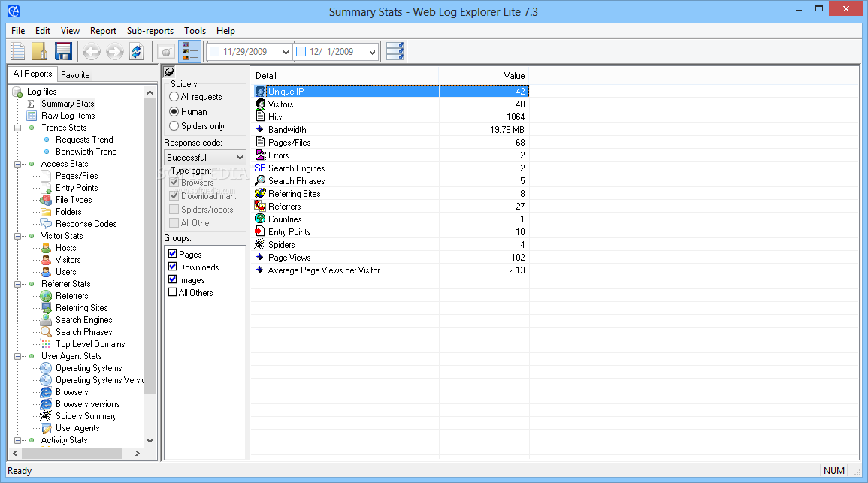Open the start date dropdown arrow

click(286, 52)
